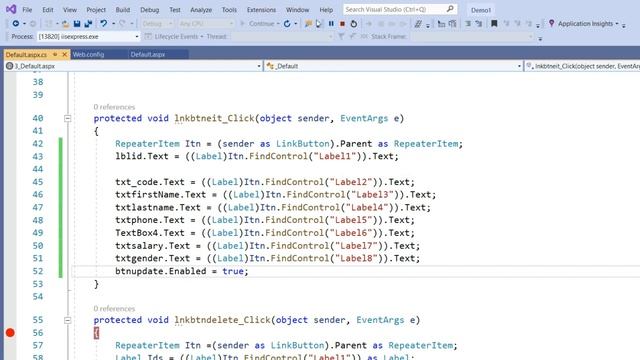The height and width of the screenshot is (360, 640).
Task: Click the bookmark icon in toolbar
Action: (x=494, y=24)
